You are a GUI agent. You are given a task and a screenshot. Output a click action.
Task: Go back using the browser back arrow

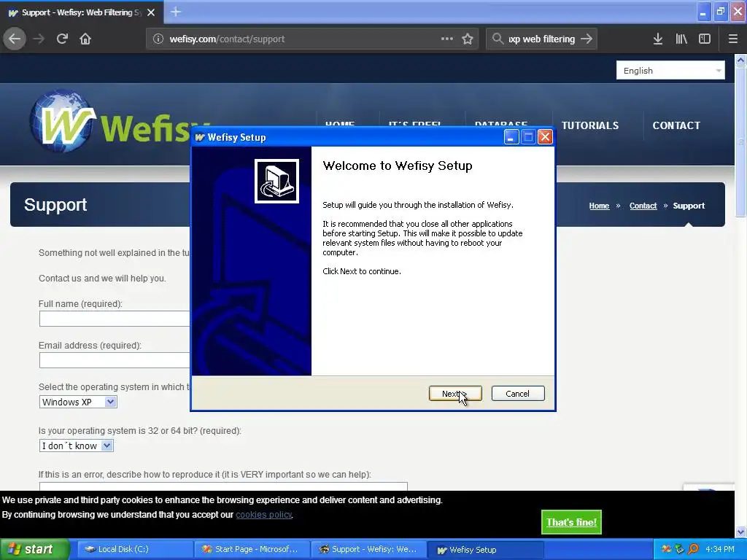pos(15,39)
